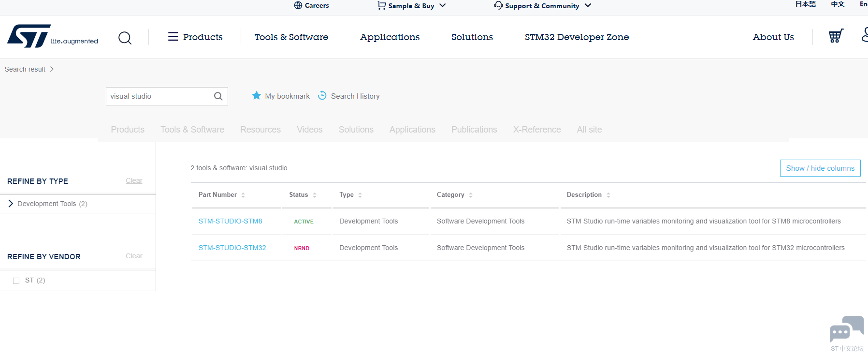Click the My bookmark star icon

(x=257, y=96)
